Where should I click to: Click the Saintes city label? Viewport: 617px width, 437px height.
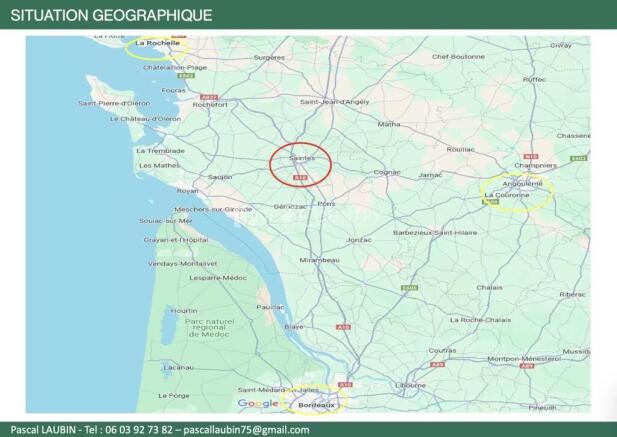[x=302, y=158]
